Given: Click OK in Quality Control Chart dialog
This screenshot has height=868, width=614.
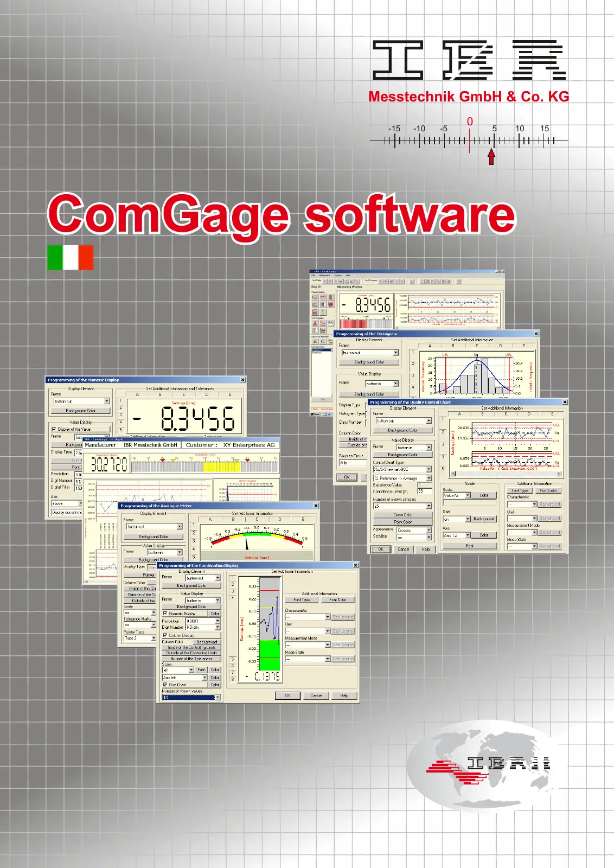Looking at the screenshot, I should tap(381, 549).
